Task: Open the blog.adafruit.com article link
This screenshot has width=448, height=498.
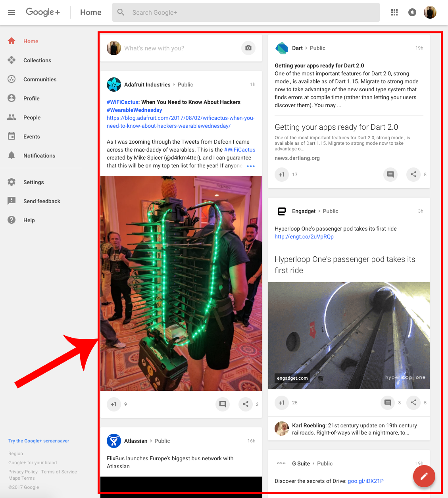Action: [x=181, y=122]
